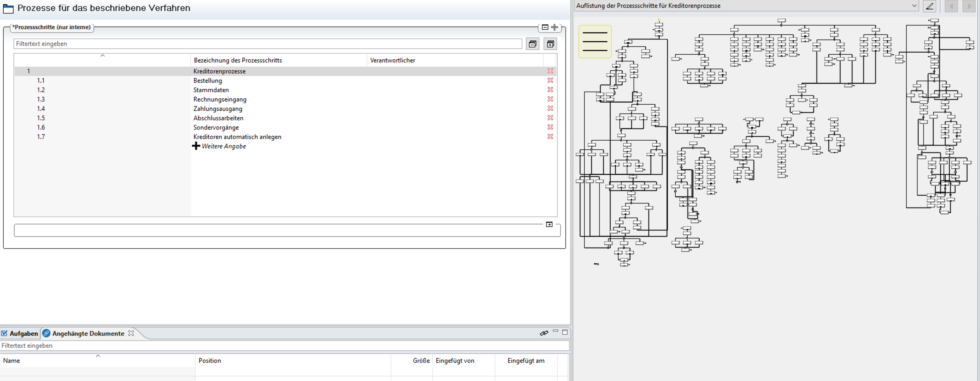Remove the Zahlungsausgang process step
Screen dimensions: 980x381
(550, 109)
